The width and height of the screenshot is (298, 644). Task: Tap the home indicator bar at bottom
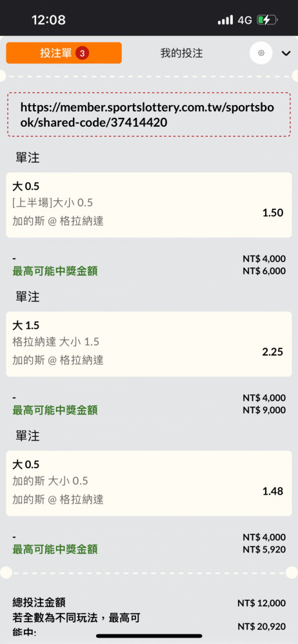[149, 636]
